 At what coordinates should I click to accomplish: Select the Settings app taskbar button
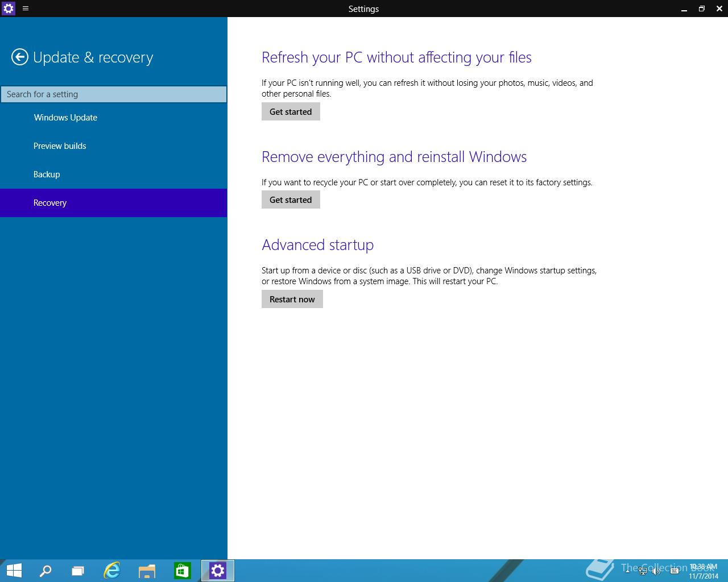click(218, 571)
